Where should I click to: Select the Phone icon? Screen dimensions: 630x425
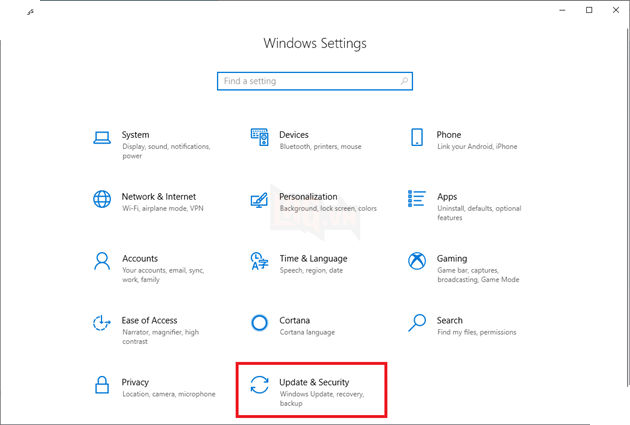click(x=417, y=137)
